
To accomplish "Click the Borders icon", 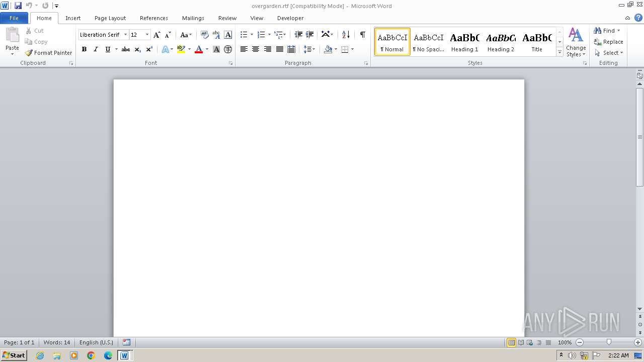I will (x=345, y=49).
